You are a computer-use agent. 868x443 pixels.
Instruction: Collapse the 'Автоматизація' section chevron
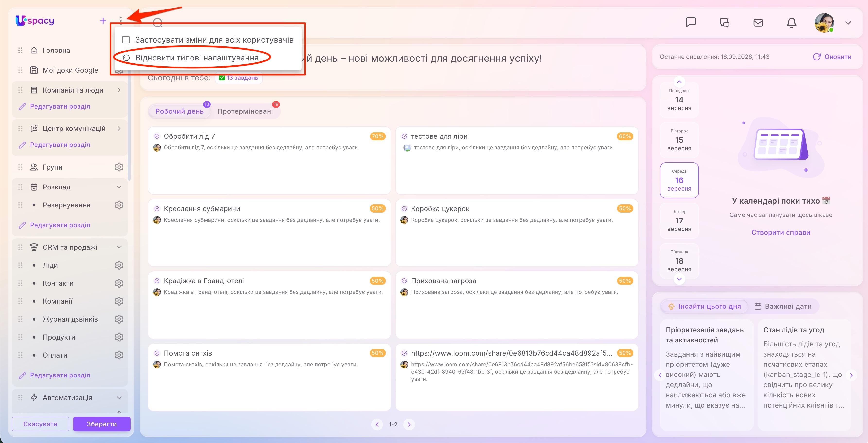tap(119, 398)
